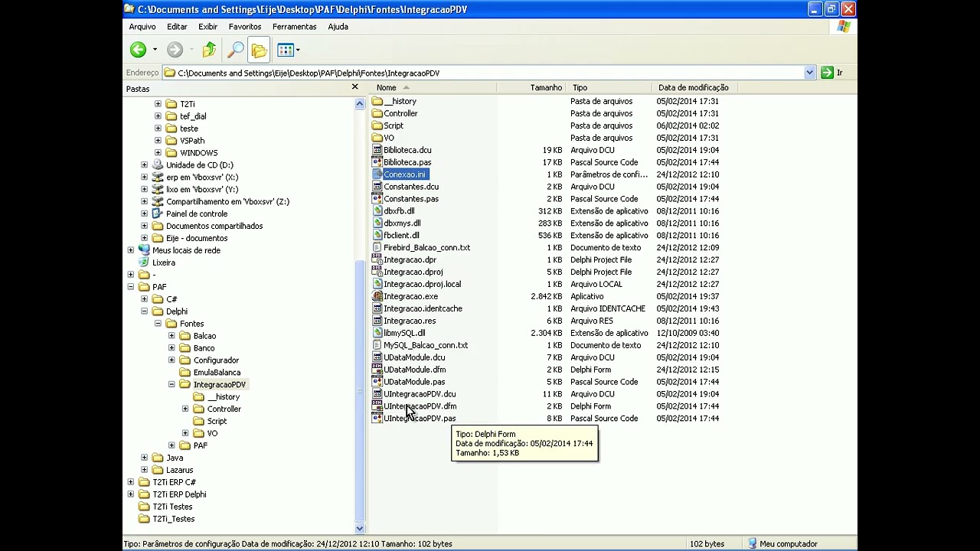Sort by the Nome column header
The image size is (980, 551).
point(433,87)
